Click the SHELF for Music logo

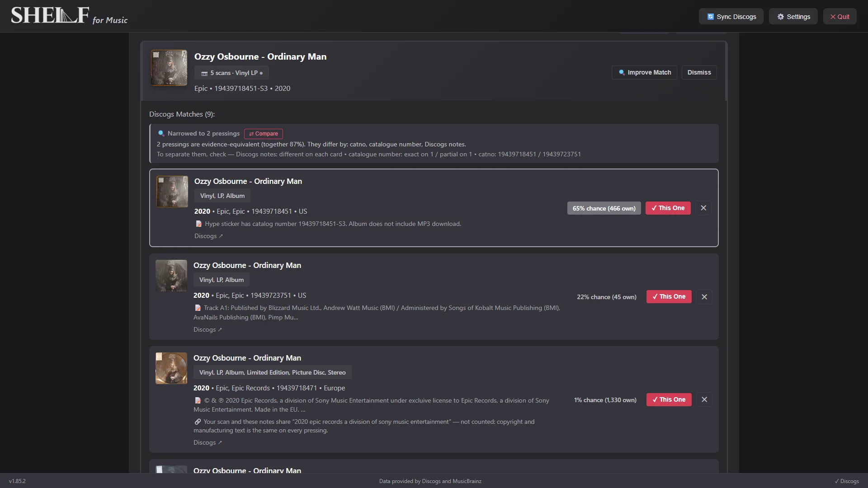pyautogui.click(x=69, y=16)
